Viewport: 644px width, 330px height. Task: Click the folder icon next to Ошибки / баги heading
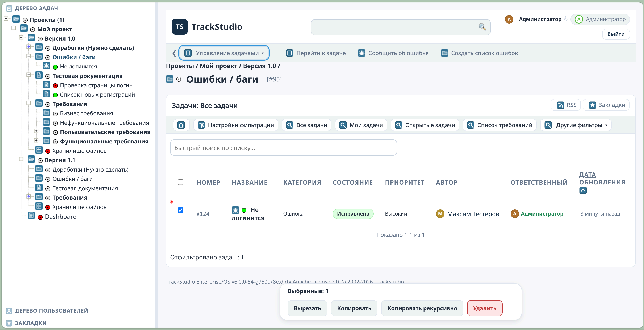170,79
